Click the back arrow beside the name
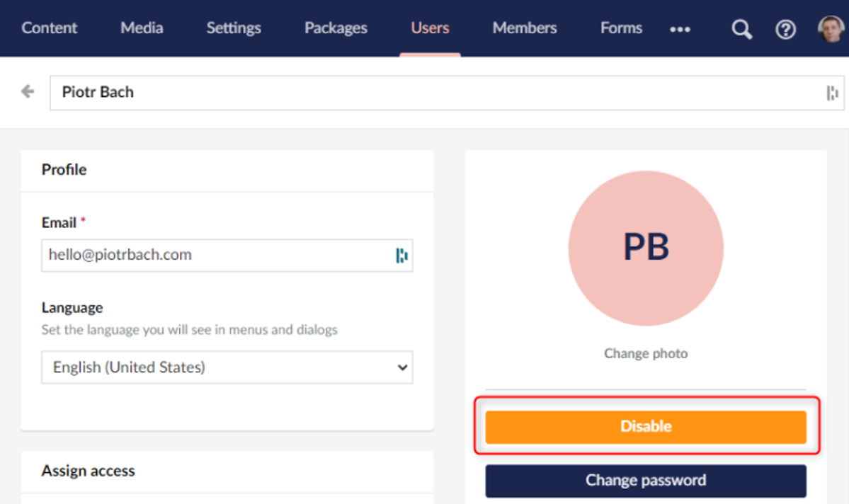The height and width of the screenshot is (504, 849). pyautogui.click(x=28, y=91)
